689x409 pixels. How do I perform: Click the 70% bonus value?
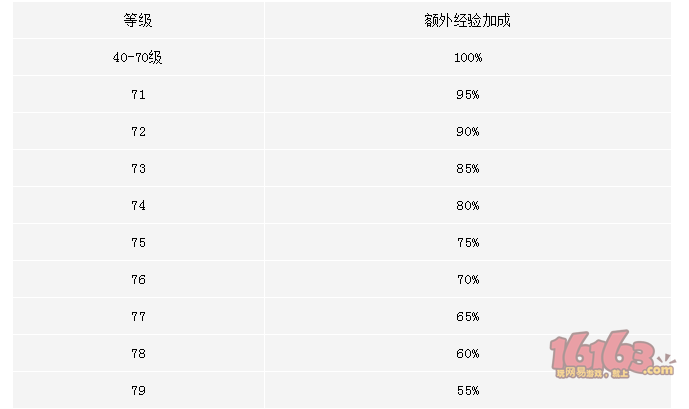[x=468, y=279]
